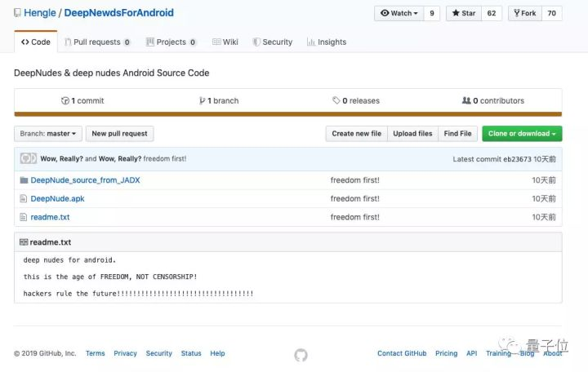Fork the repository
Image resolution: width=588 pixels, height=372 pixels.
(x=525, y=13)
